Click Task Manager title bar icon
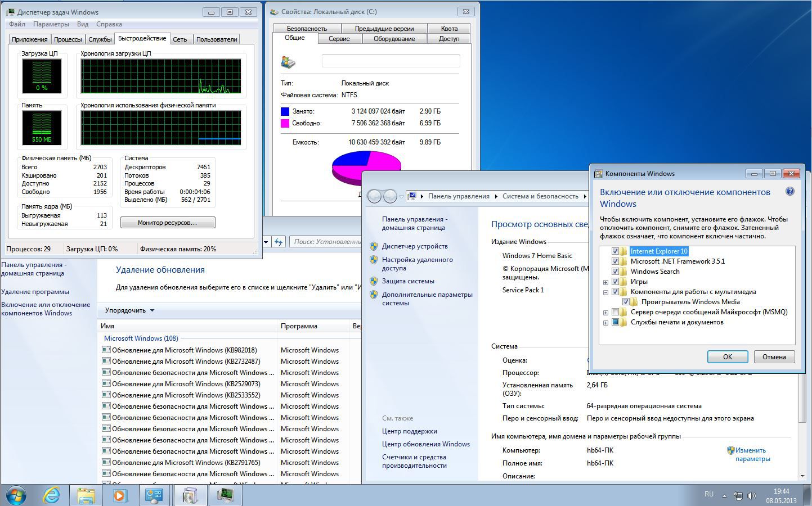Screen dimensions: 812x506 click(11, 12)
